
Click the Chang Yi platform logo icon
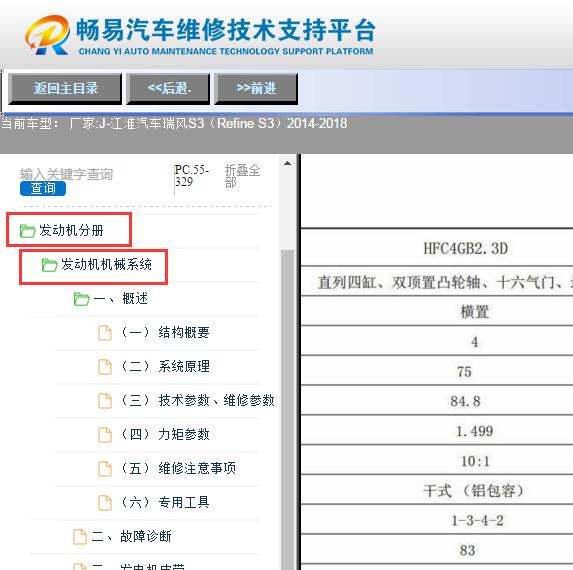coord(47,35)
